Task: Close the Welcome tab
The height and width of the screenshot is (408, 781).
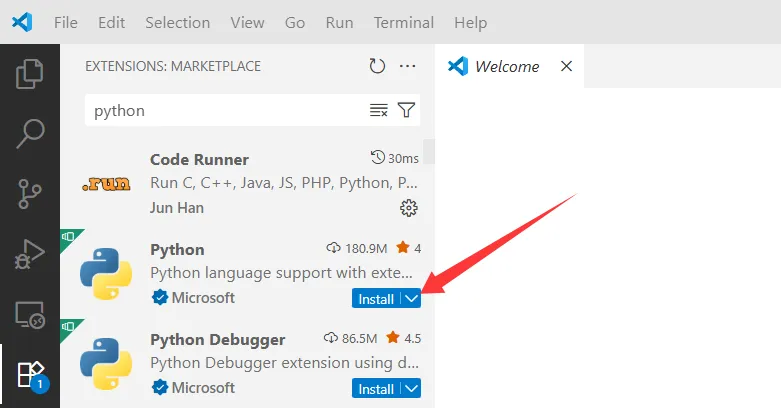Action: [x=566, y=66]
